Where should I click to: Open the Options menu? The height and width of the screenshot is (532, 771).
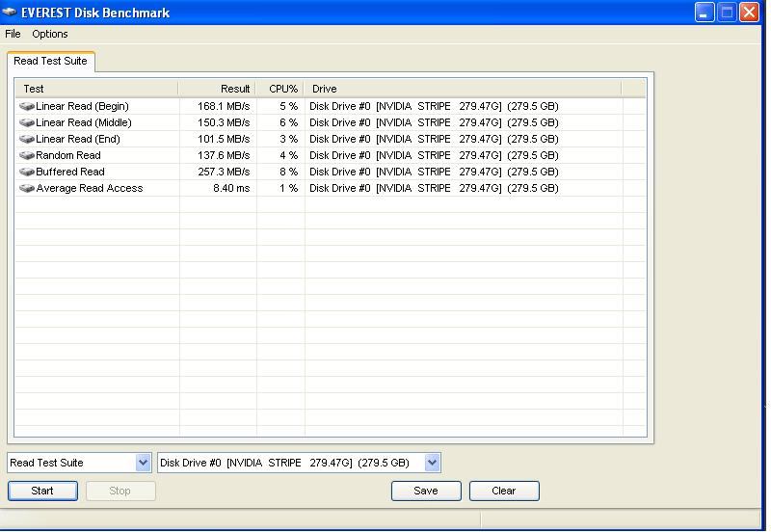tap(50, 34)
